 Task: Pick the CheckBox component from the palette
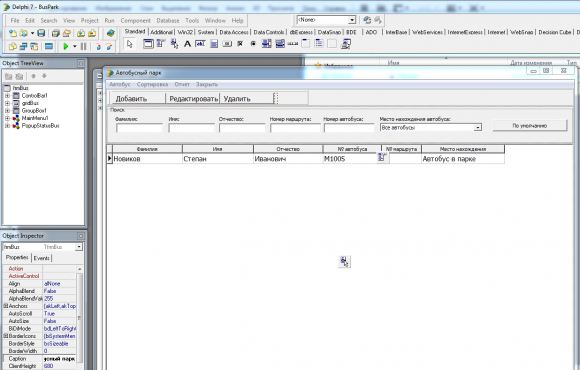(240, 44)
